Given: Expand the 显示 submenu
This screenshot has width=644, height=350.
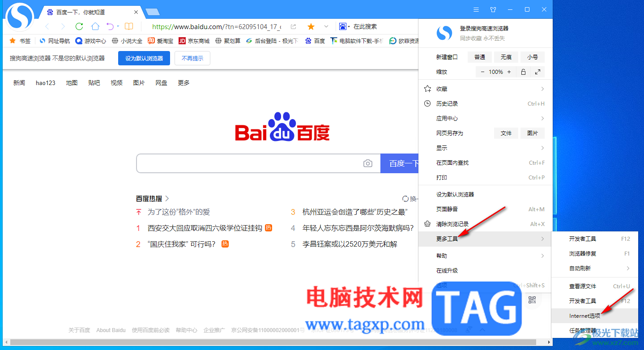Looking at the screenshot, I should (x=486, y=148).
